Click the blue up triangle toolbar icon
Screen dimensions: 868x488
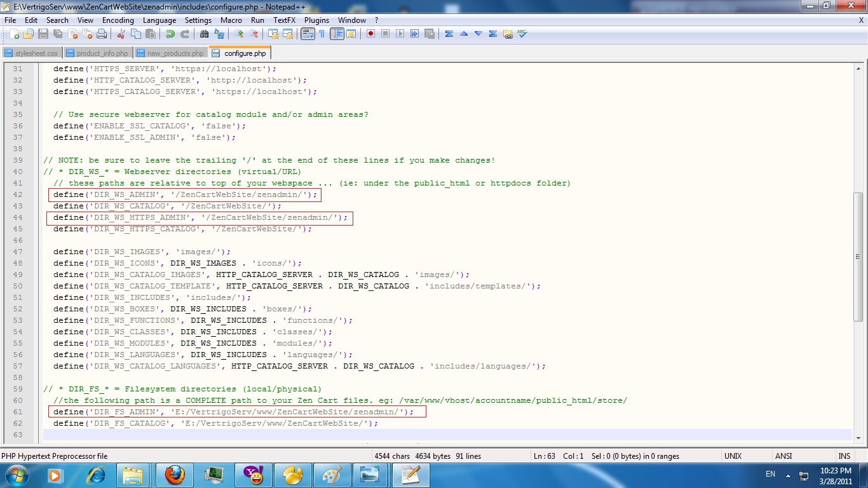point(464,34)
